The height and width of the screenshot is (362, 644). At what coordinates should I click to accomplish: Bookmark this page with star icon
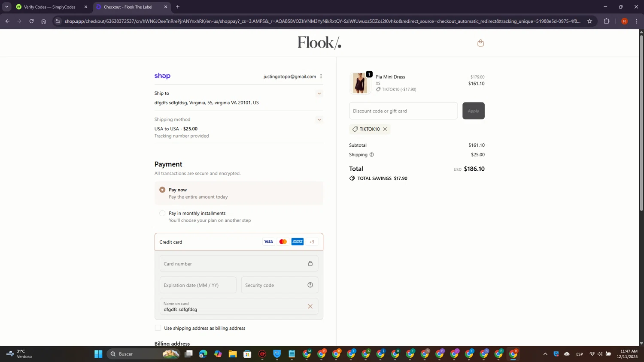coord(589,21)
